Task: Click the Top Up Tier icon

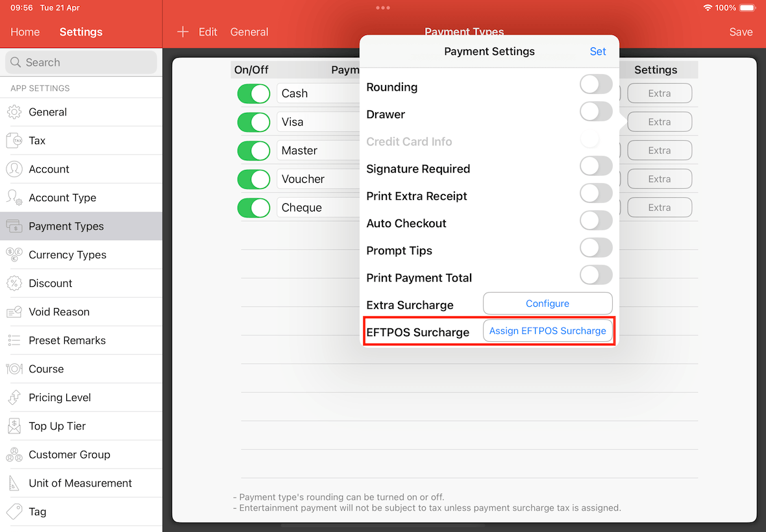Action: pyautogui.click(x=14, y=426)
